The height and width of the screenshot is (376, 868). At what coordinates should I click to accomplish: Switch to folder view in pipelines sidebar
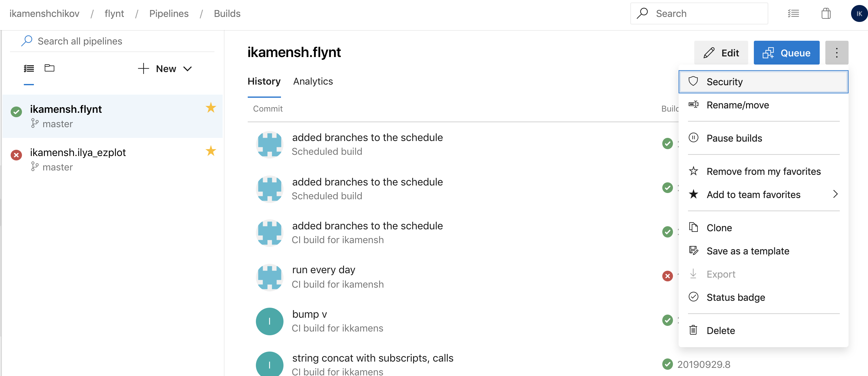(x=49, y=68)
